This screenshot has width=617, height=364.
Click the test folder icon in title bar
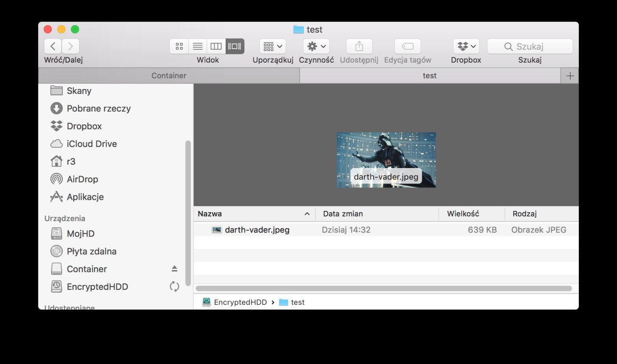298,29
